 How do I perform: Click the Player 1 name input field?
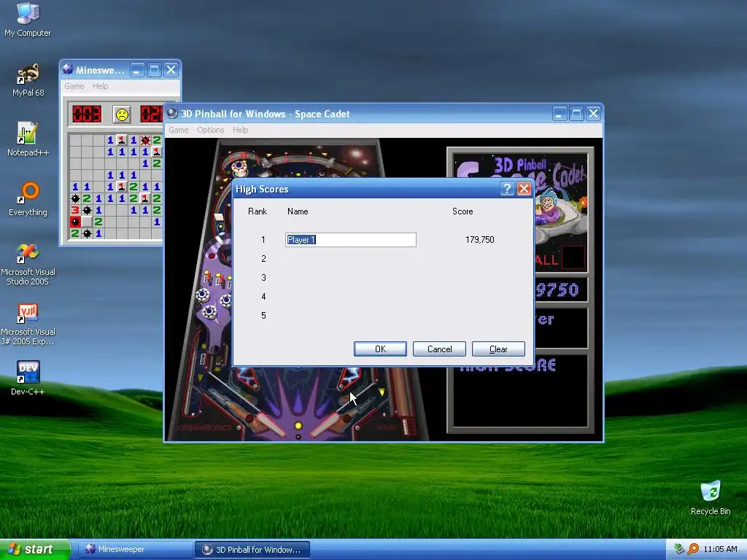(351, 239)
